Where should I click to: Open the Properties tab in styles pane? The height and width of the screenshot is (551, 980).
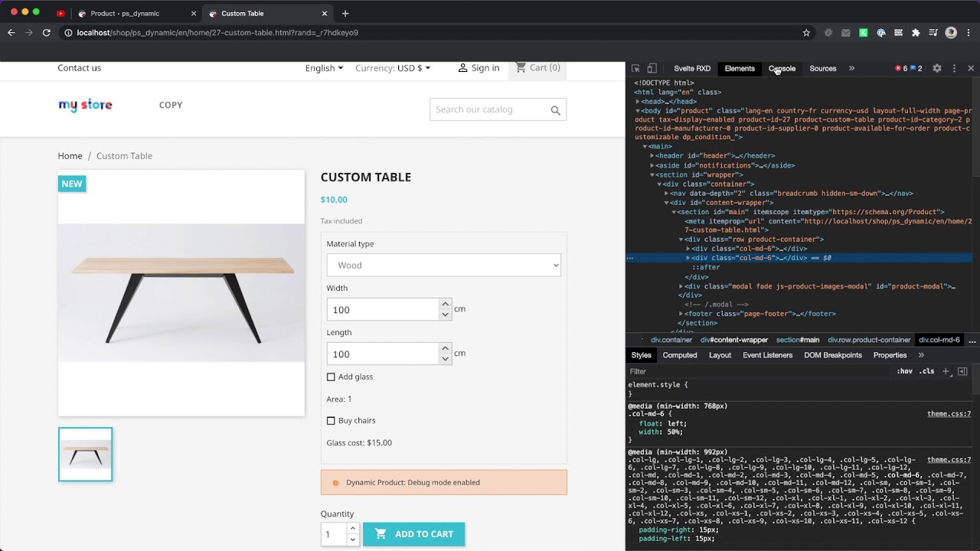click(890, 355)
